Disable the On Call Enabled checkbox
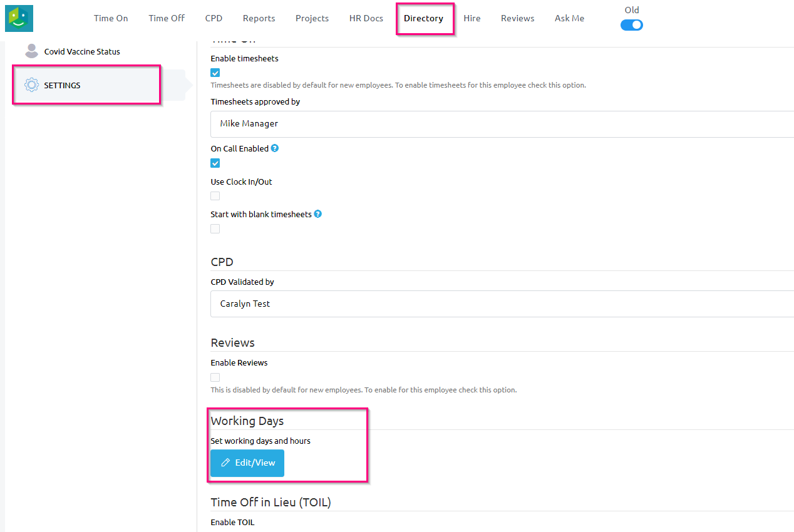The width and height of the screenshot is (794, 532). coord(215,163)
